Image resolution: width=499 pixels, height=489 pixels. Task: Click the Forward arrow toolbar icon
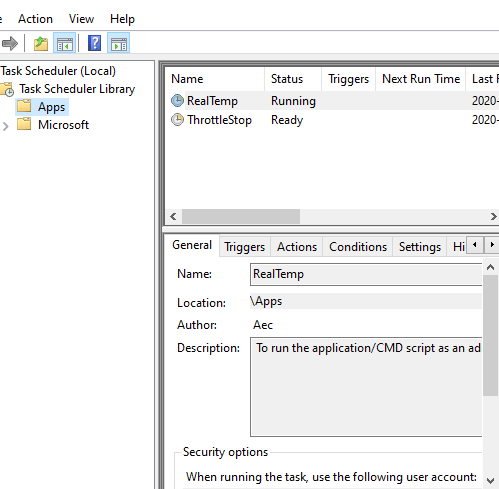tap(10, 43)
